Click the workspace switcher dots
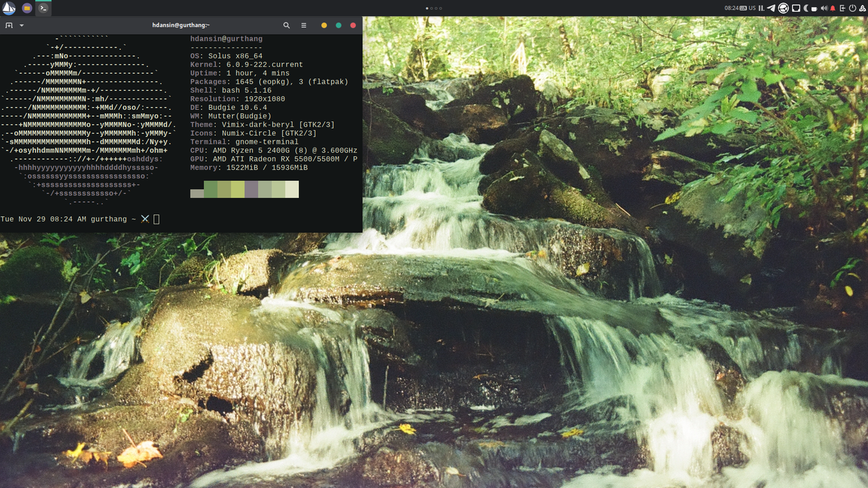Viewport: 868px width, 488px height. pos(434,8)
